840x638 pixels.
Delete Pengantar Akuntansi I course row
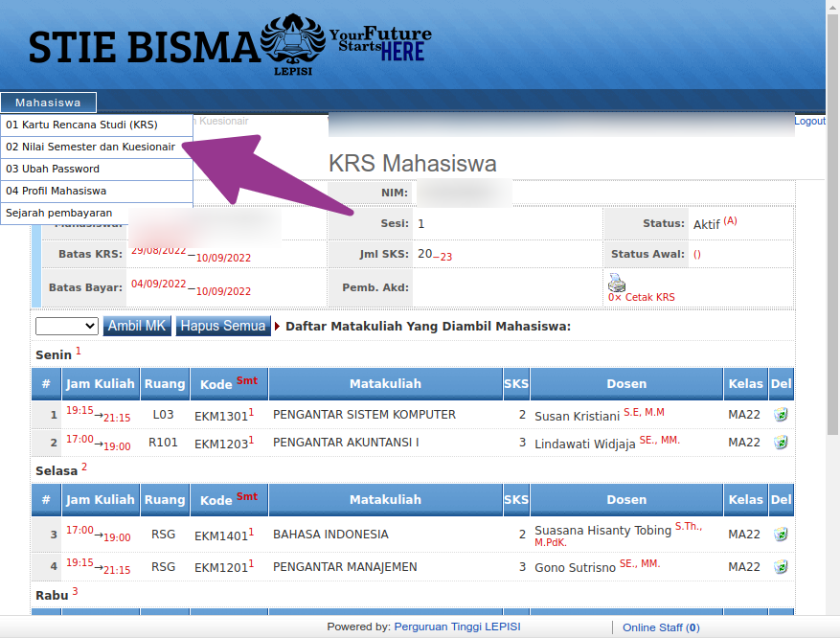tap(781, 443)
